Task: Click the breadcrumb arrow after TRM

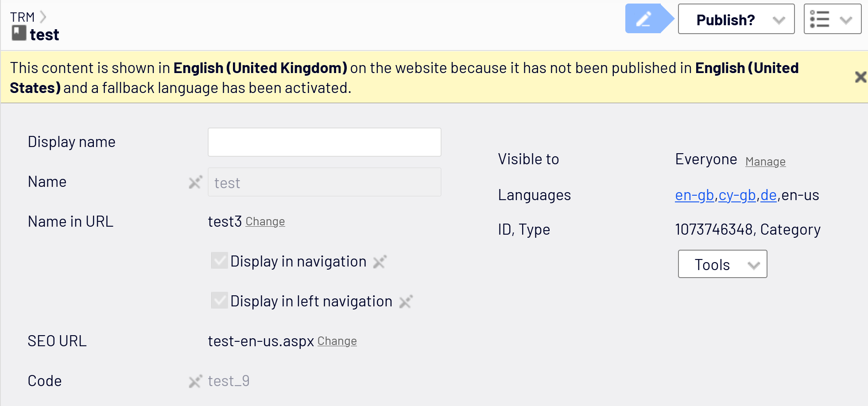Action: (x=43, y=17)
